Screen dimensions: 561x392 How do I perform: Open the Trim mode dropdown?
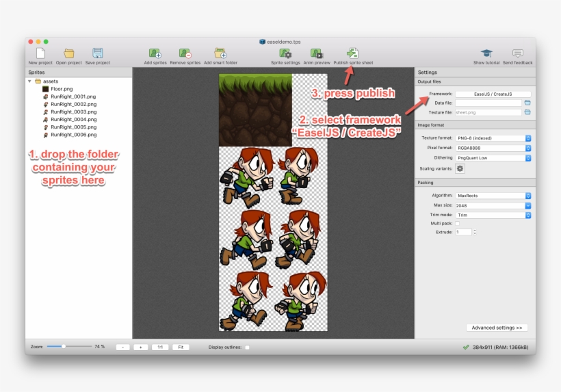(x=493, y=215)
